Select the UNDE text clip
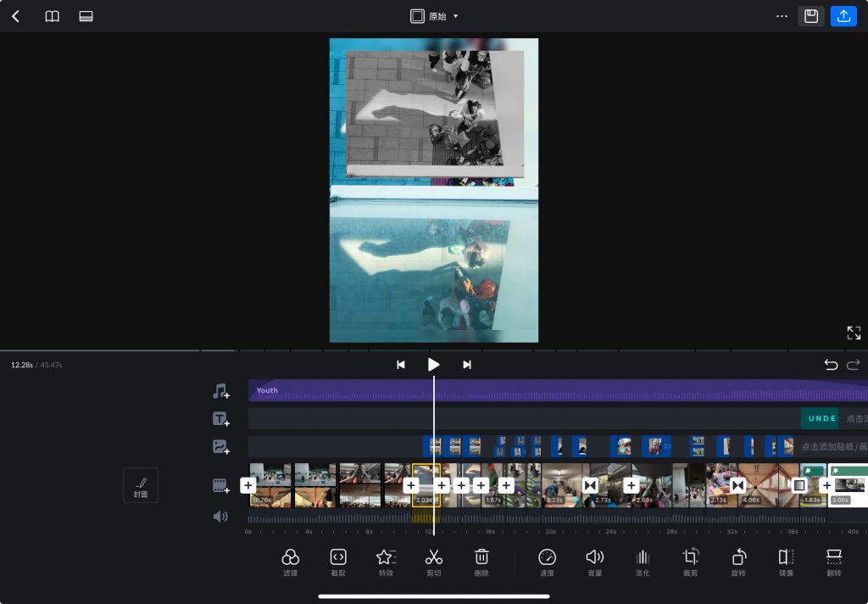Screen dimensions: 868x604 (820, 418)
